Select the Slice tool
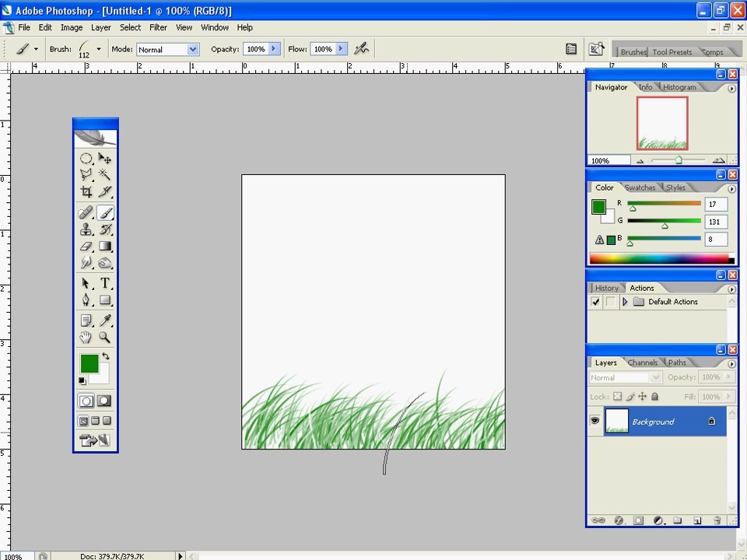747x560 pixels. coord(105,191)
